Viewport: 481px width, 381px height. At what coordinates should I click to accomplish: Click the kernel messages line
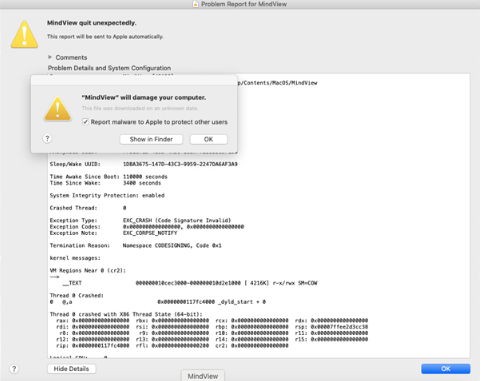(x=75, y=258)
